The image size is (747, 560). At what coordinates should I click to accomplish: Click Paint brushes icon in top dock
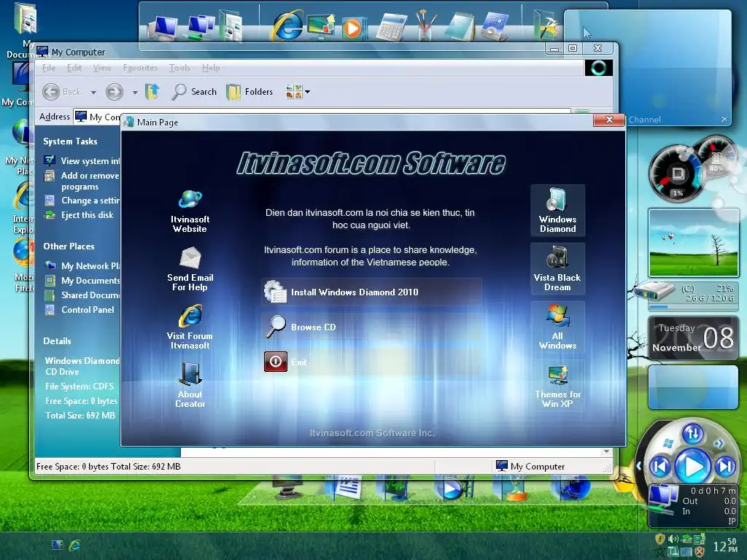[x=426, y=25]
